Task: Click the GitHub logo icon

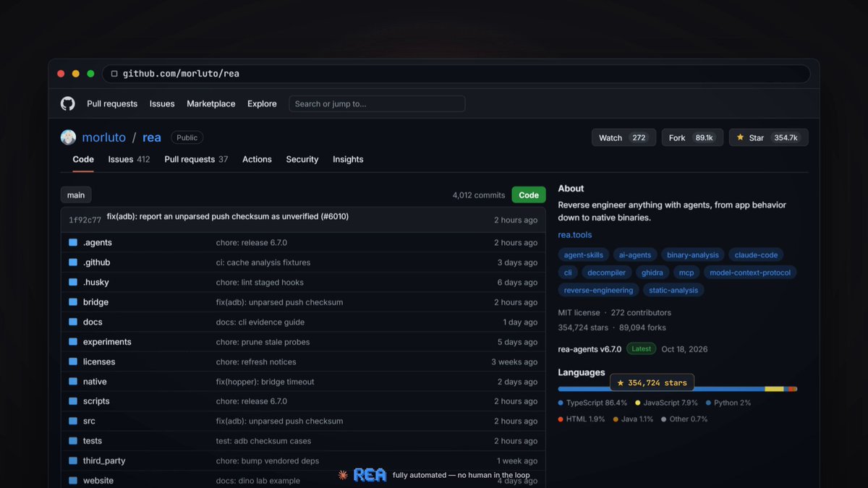Action: [x=67, y=103]
